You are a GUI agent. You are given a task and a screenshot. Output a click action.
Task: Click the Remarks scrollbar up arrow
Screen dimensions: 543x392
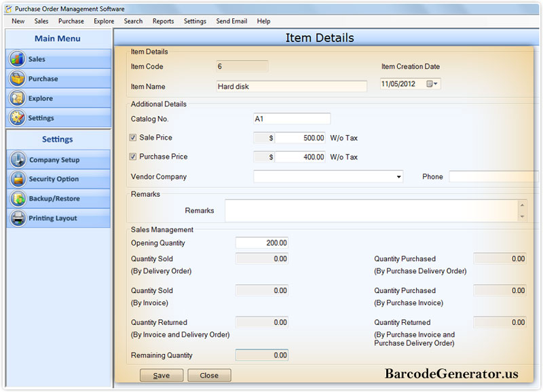pyautogui.click(x=522, y=205)
